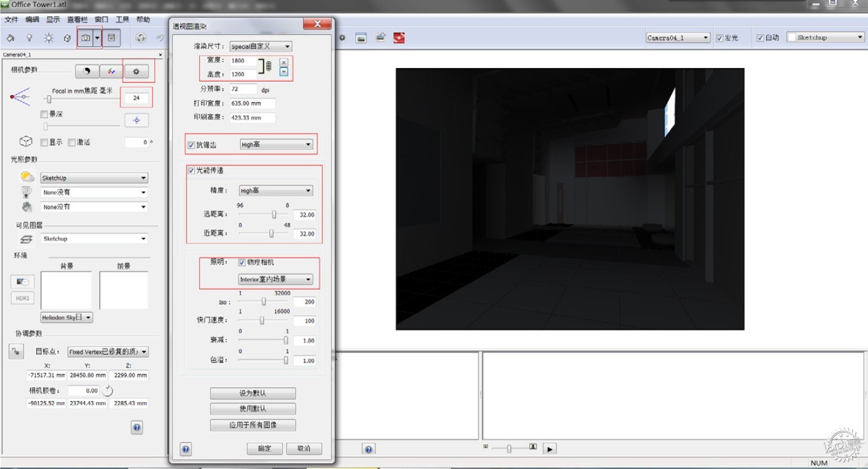This screenshot has width=868, height=469.
Task: Toggle the 抗锯齿 anti-aliasing checkbox
Action: click(191, 145)
